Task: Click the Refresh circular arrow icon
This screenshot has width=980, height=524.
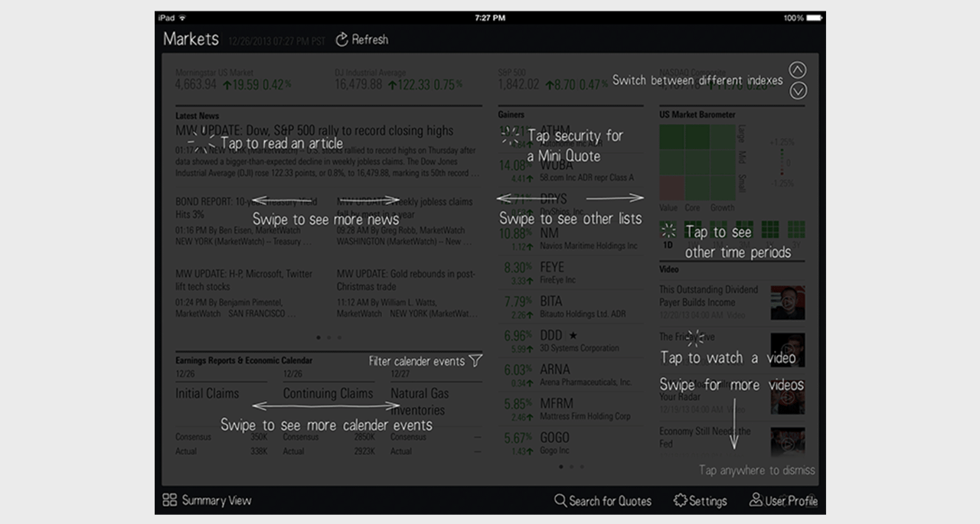Action: [x=342, y=39]
